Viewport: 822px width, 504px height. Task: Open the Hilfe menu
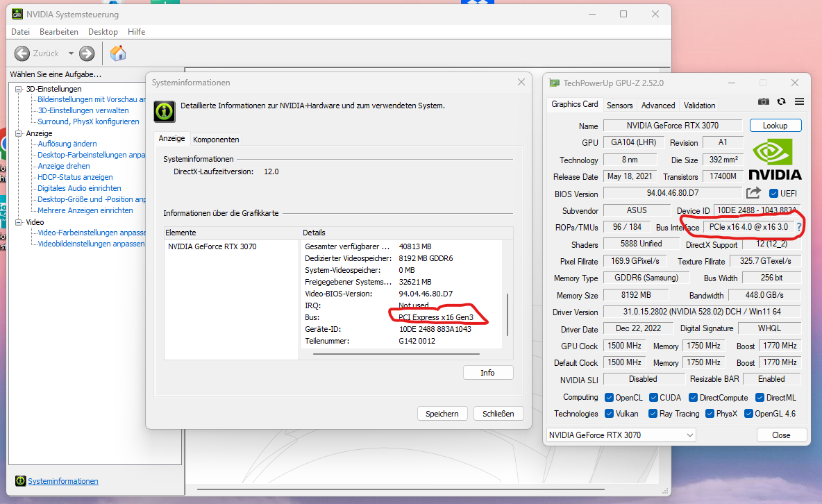click(136, 31)
